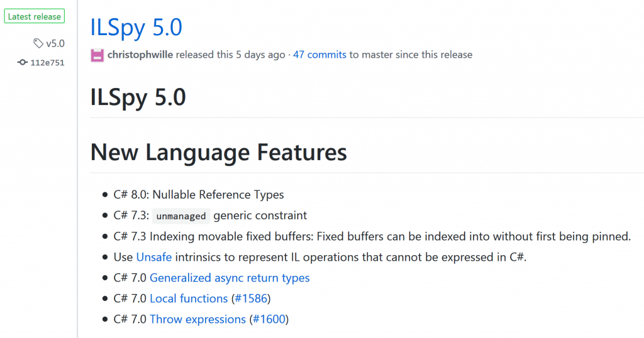Click the Latest release badge
This screenshot has height=338, width=644.
tap(34, 16)
